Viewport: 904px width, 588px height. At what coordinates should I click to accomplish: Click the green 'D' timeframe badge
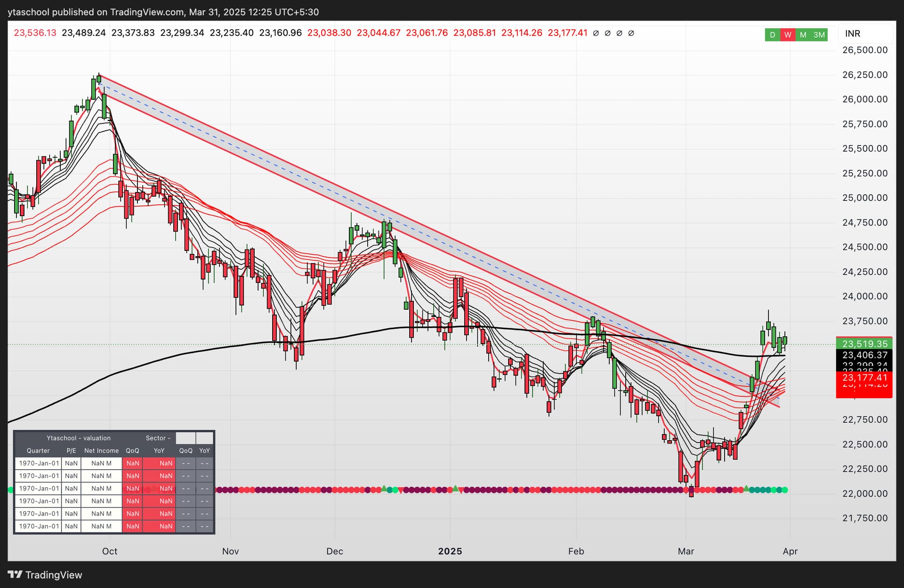[x=772, y=34]
